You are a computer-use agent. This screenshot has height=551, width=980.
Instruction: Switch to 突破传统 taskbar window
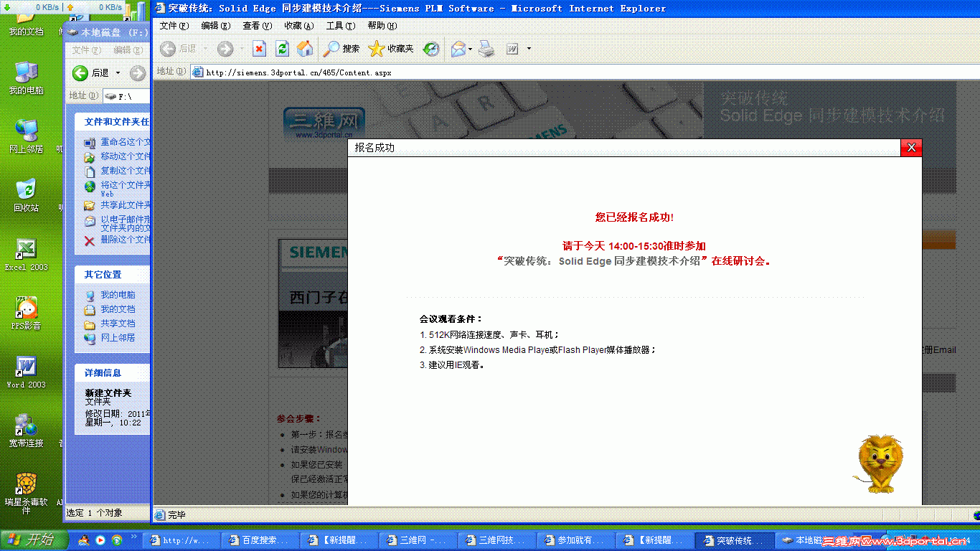(x=732, y=540)
